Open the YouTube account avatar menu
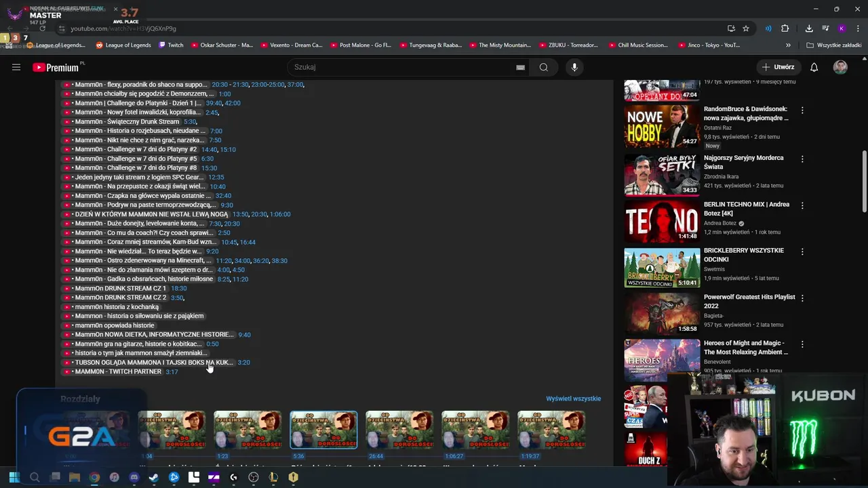Viewport: 868px width, 488px height. 840,67
